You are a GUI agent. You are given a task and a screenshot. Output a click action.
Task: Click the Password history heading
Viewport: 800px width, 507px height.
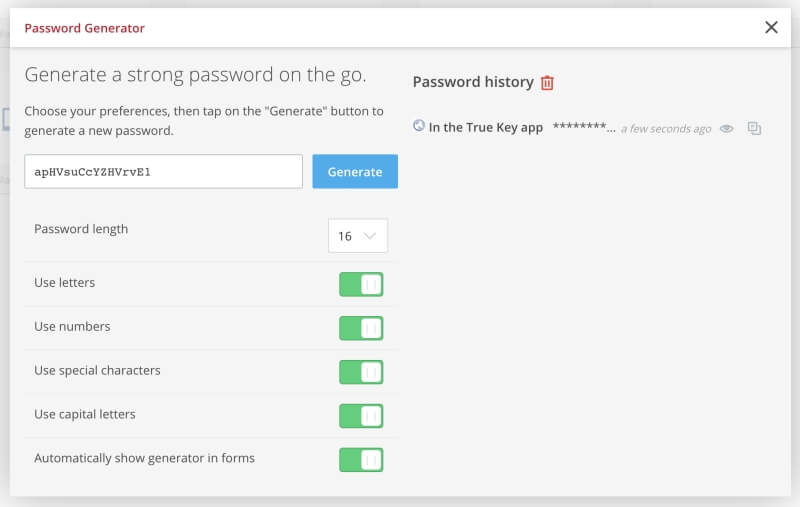[473, 82]
